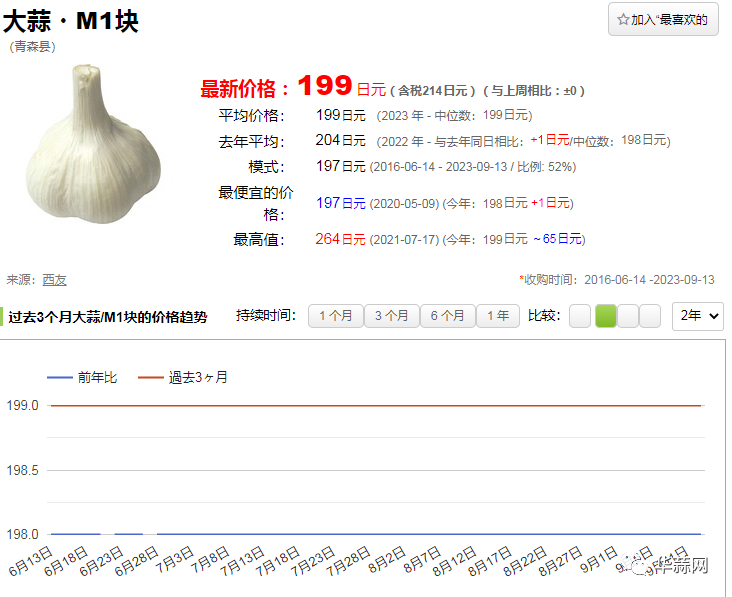Click the 青森县 origin label

click(33, 46)
